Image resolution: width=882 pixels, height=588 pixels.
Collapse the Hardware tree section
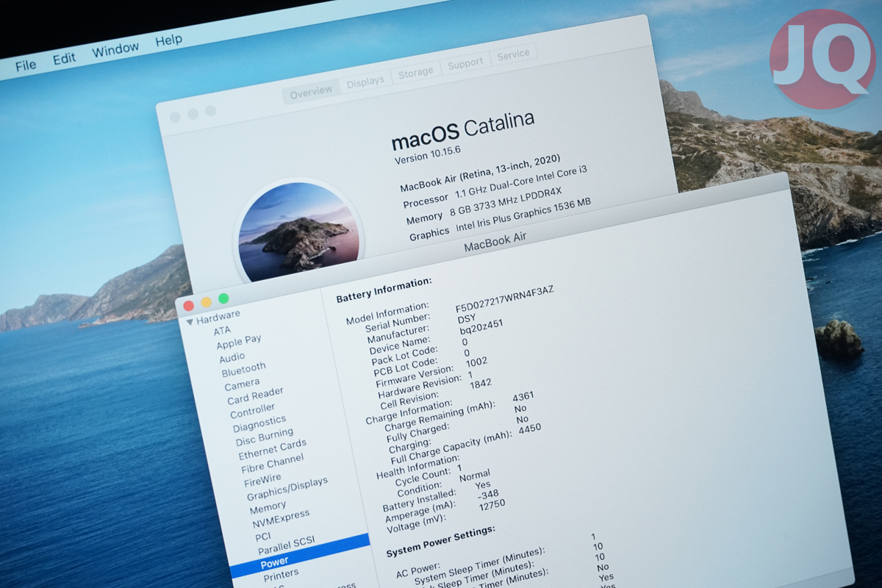190,321
